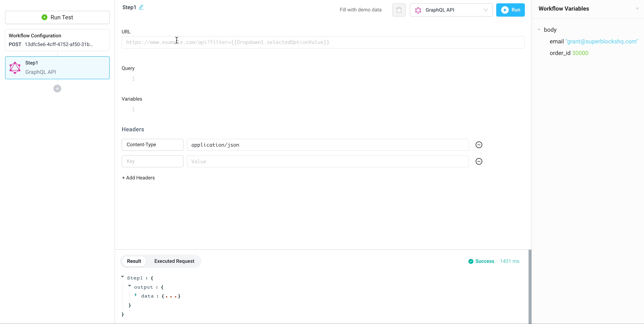
Task: Click the pencil icon to rename Step1
Action: pos(141,7)
